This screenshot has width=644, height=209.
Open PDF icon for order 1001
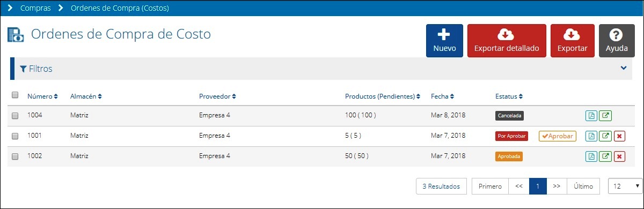point(591,136)
